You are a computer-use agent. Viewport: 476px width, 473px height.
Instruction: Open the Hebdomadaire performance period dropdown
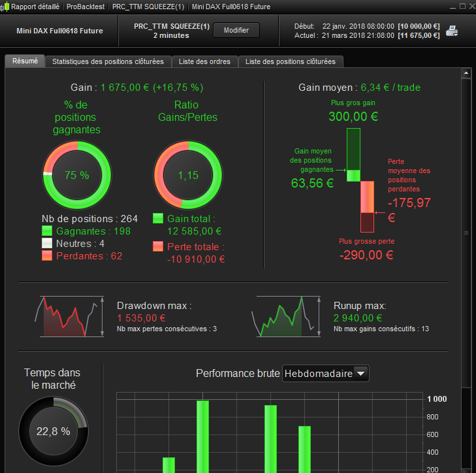click(325, 373)
